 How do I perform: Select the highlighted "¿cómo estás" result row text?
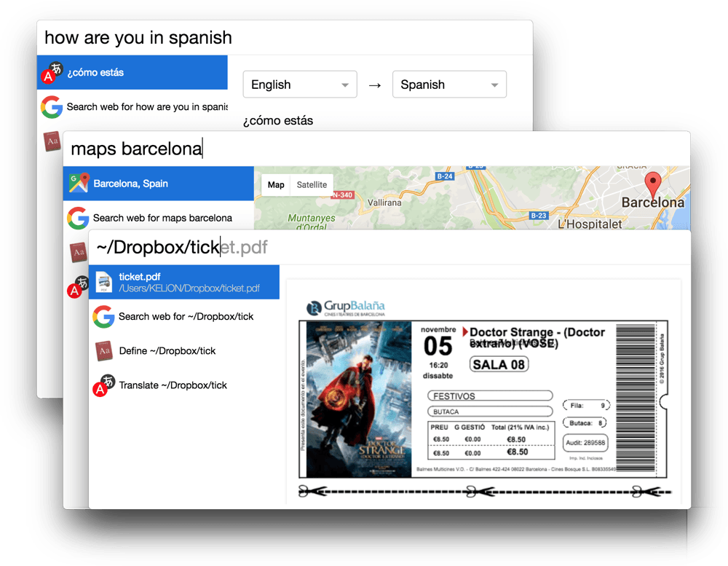(x=95, y=73)
